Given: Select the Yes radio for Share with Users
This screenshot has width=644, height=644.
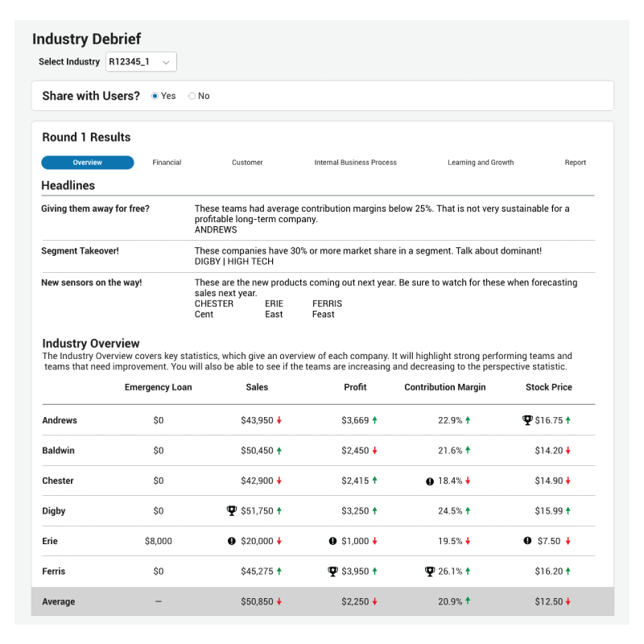Looking at the screenshot, I should [155, 96].
